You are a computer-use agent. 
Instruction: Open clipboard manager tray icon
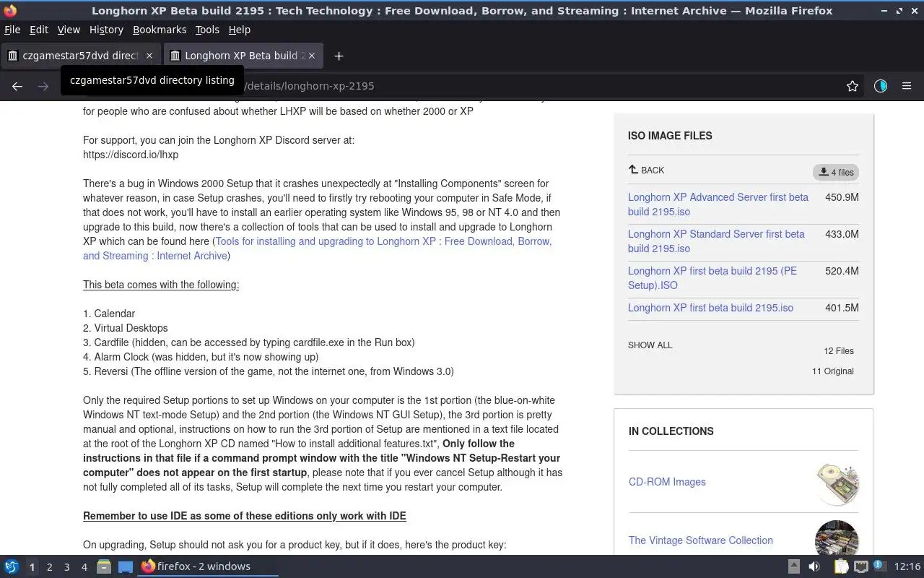(842, 566)
